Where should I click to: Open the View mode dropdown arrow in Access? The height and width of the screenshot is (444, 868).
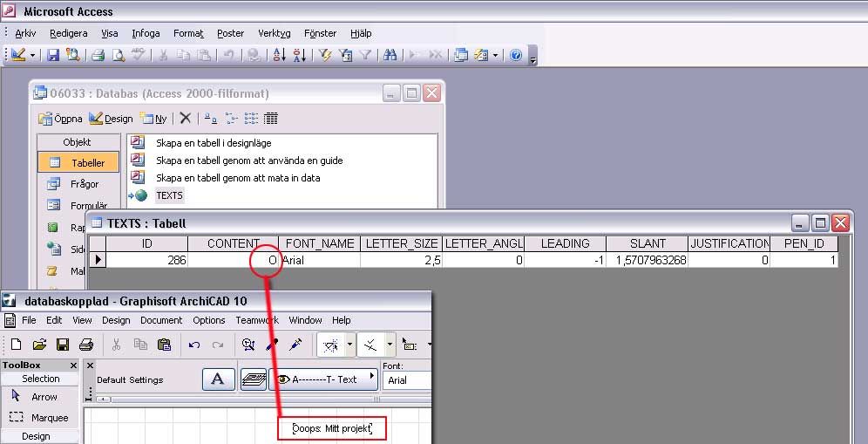pos(32,55)
